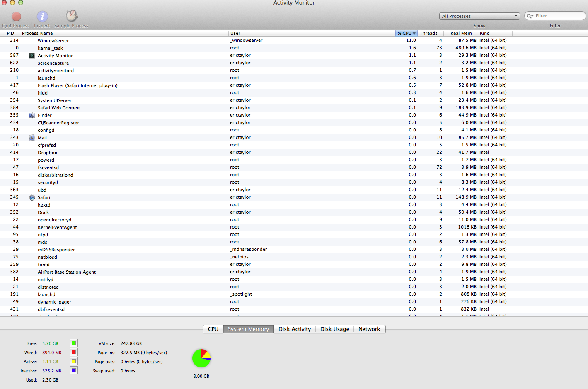Select the mds process row
588x389 pixels.
click(x=294, y=242)
